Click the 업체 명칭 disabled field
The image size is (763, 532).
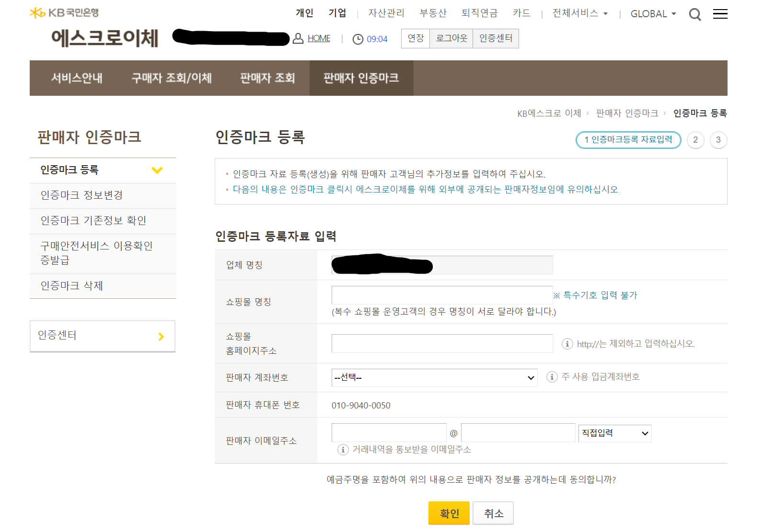pyautogui.click(x=442, y=265)
